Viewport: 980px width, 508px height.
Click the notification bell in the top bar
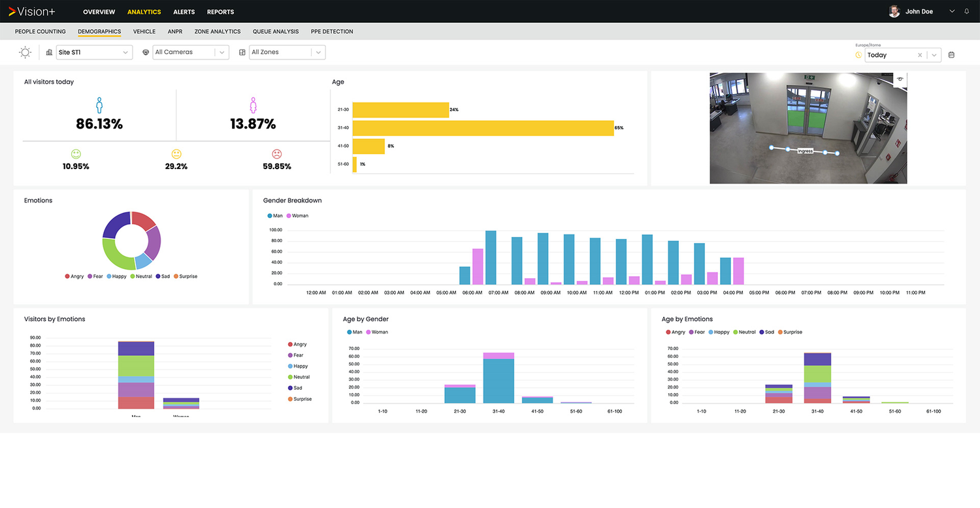(x=966, y=11)
